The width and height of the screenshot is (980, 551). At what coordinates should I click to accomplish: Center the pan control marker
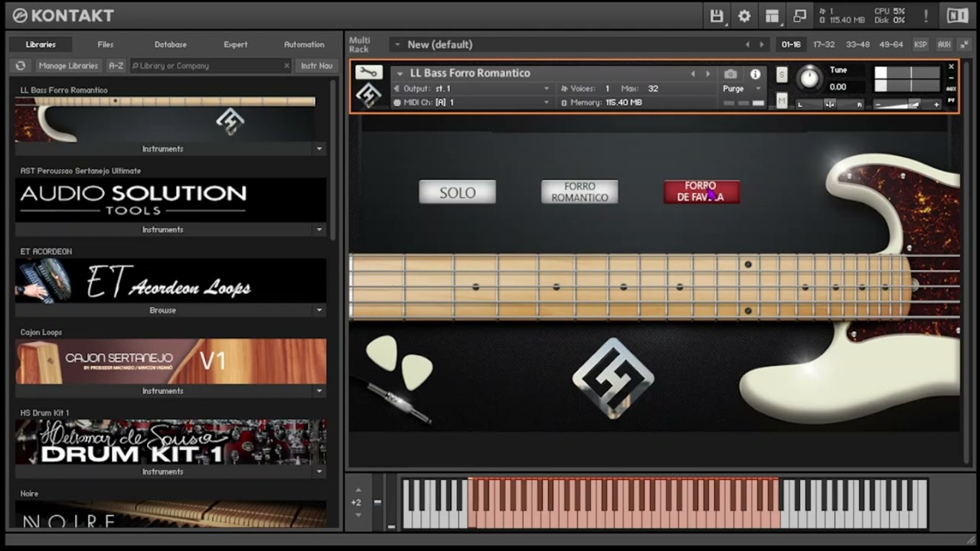pos(830,104)
